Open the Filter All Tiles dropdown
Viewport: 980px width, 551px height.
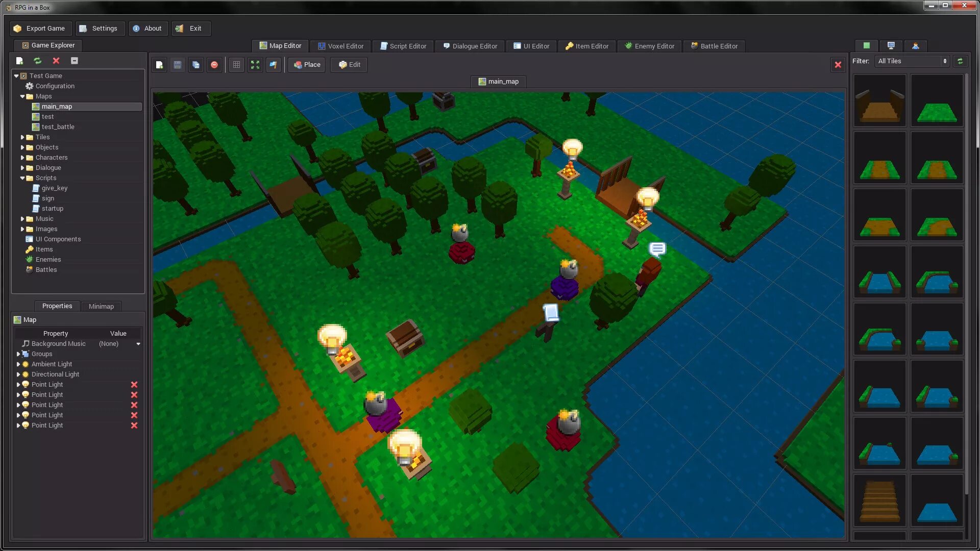(912, 61)
